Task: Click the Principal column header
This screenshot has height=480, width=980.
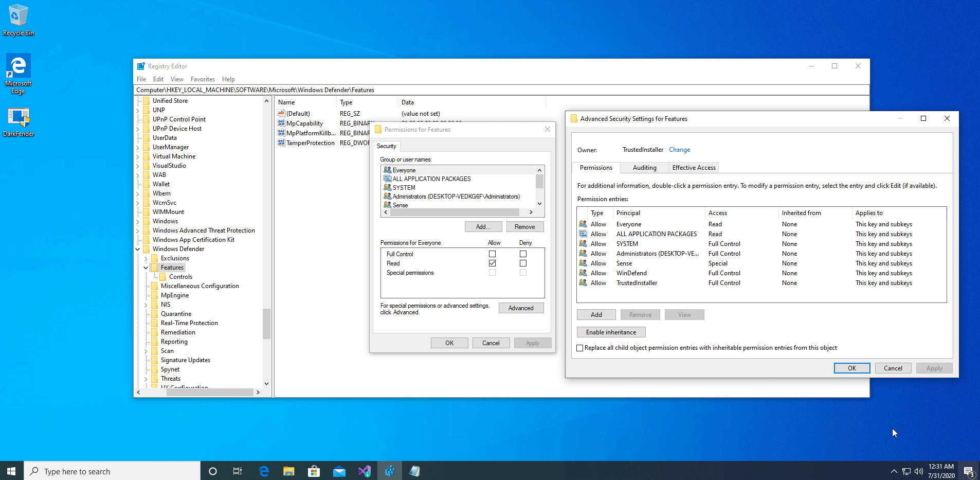Action: point(628,213)
